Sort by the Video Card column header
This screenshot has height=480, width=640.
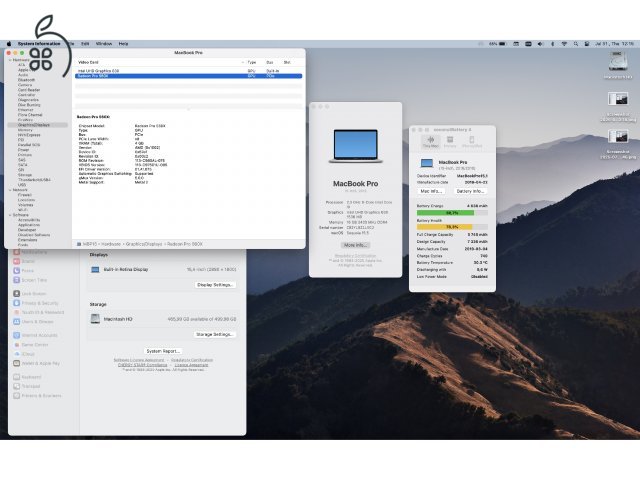point(88,62)
